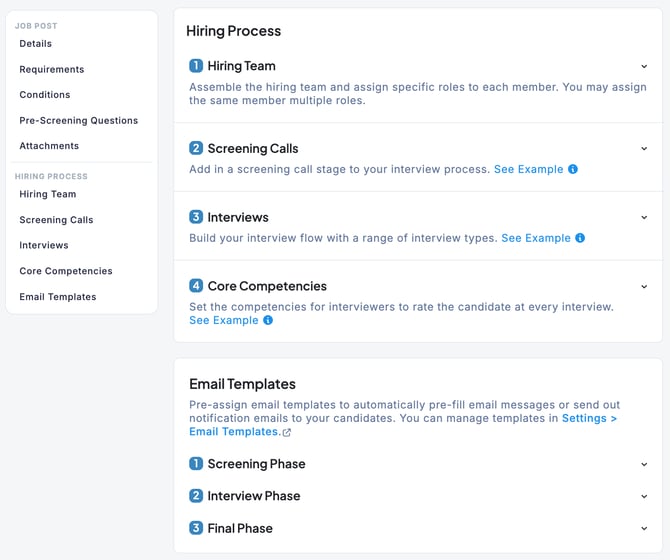The image size is (670, 560).
Task: Click info icon beside Screening Calls See Example
Action: pos(573,170)
